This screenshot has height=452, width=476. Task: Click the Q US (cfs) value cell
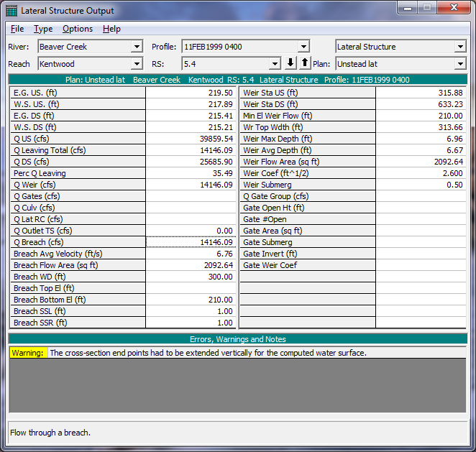click(x=191, y=139)
